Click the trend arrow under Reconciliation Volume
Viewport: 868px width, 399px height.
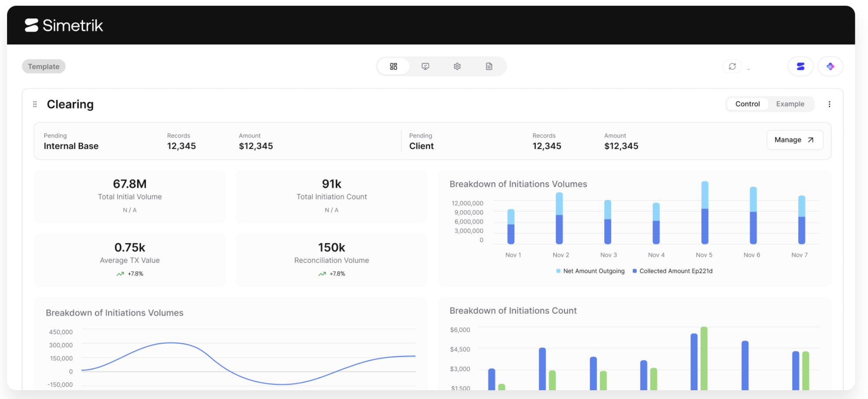pos(322,274)
